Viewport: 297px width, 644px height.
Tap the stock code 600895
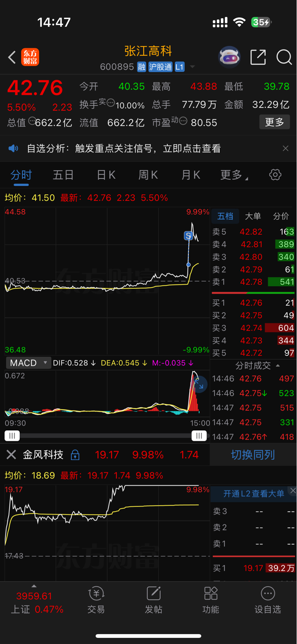117,67
